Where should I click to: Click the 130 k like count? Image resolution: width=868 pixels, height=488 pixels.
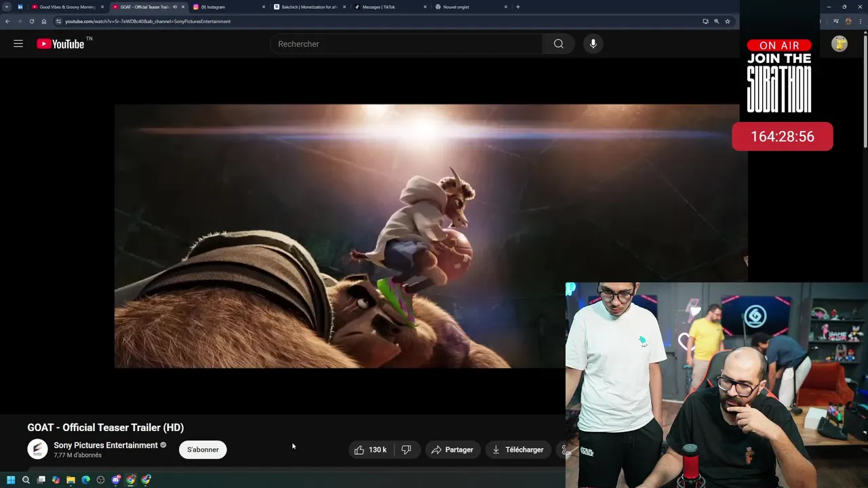coord(378,450)
